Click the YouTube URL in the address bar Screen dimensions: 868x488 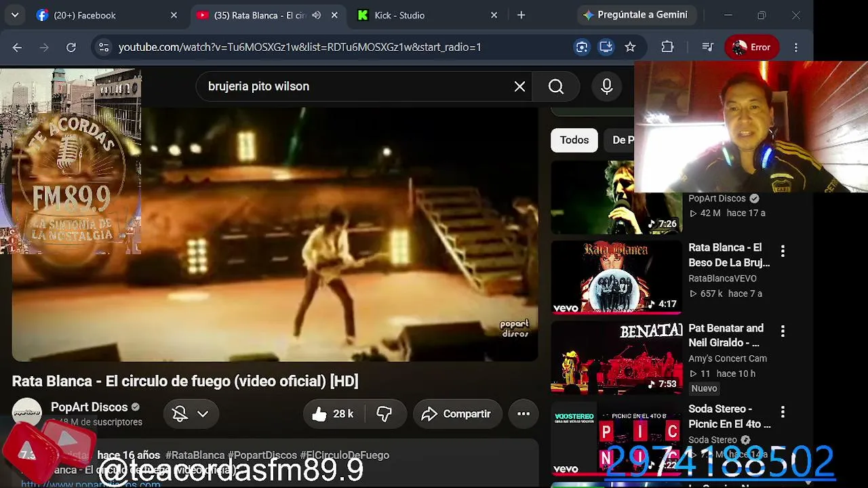[300, 47]
